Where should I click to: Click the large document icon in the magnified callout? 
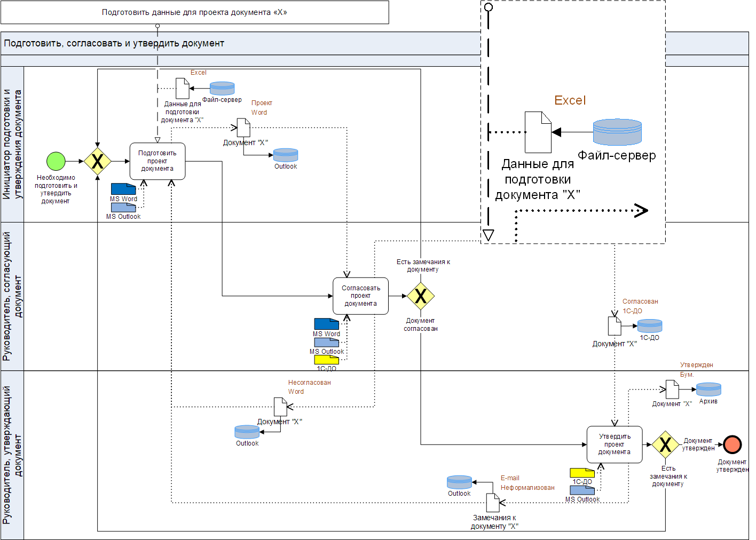tap(538, 132)
